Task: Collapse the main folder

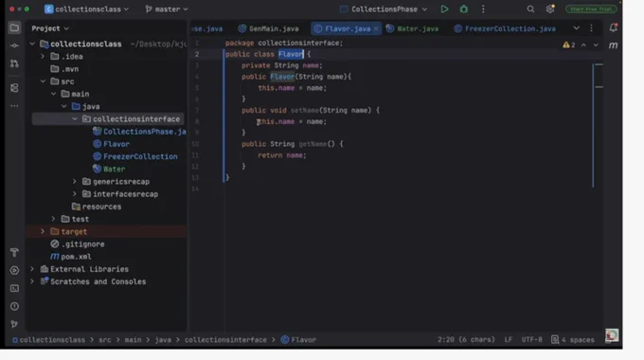Action: (x=53, y=94)
